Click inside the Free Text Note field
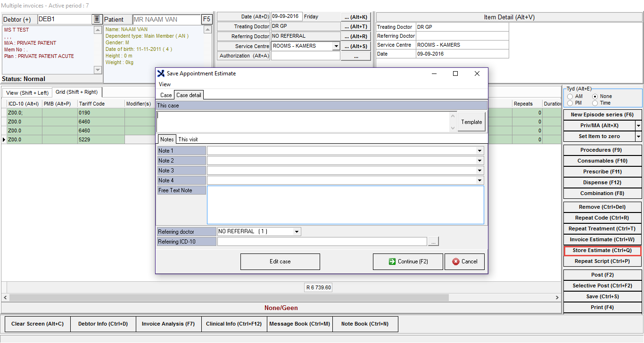Image resolution: width=644 pixels, height=343 pixels. click(345, 205)
